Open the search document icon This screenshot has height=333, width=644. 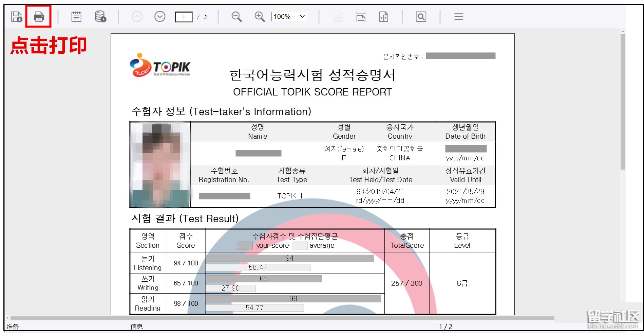coord(421,17)
